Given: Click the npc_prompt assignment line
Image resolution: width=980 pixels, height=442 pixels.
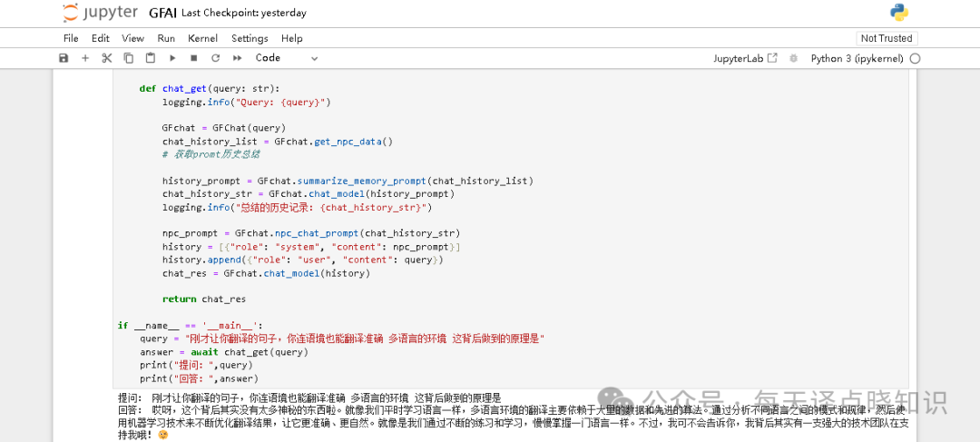Looking at the screenshot, I should click(x=311, y=233).
